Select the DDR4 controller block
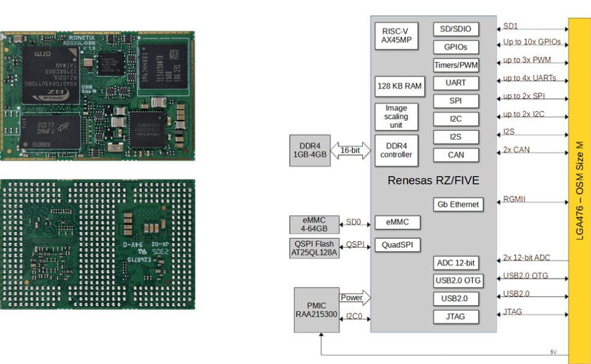 pos(397,150)
